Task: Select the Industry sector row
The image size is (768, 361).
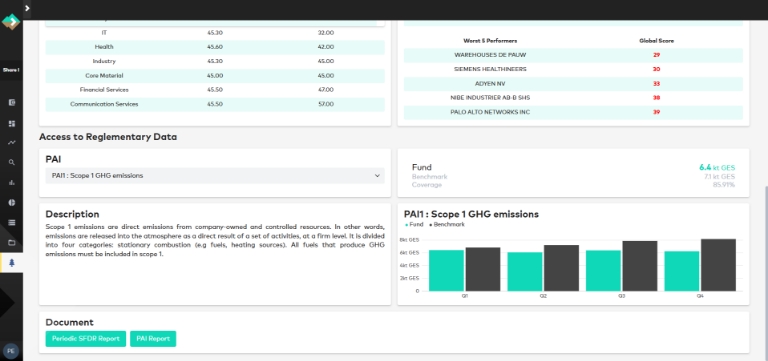Action: (x=215, y=61)
